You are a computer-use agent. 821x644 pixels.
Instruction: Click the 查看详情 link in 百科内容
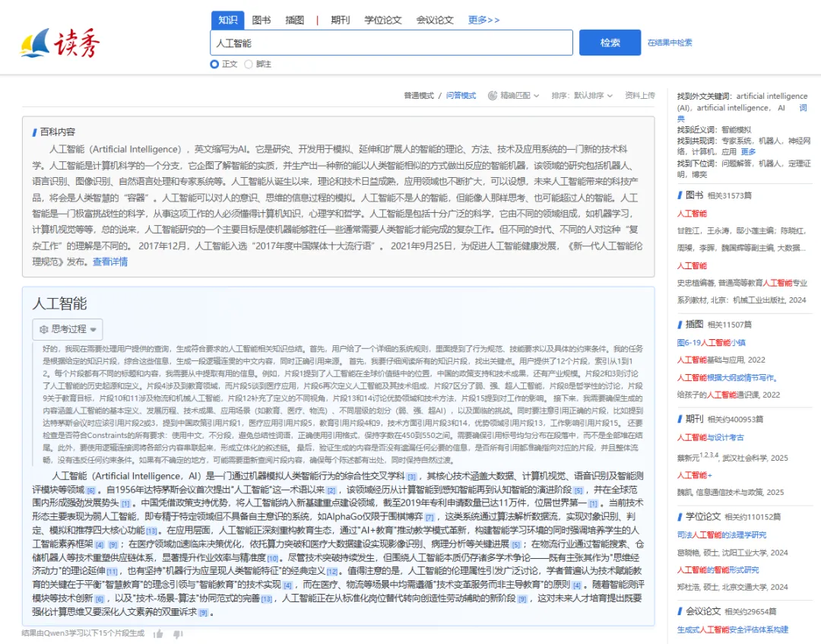pyautogui.click(x=110, y=262)
